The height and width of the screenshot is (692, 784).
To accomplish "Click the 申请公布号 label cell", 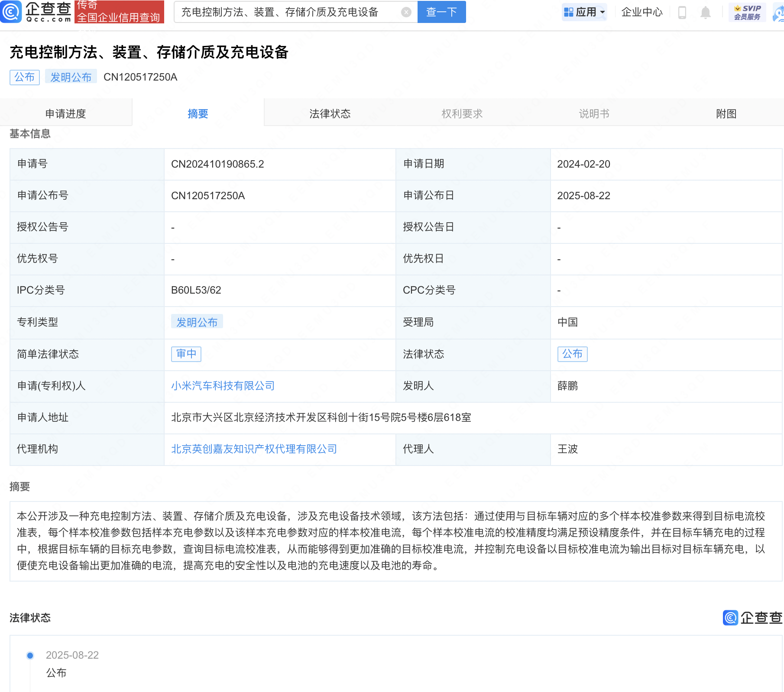I will pyautogui.click(x=87, y=196).
